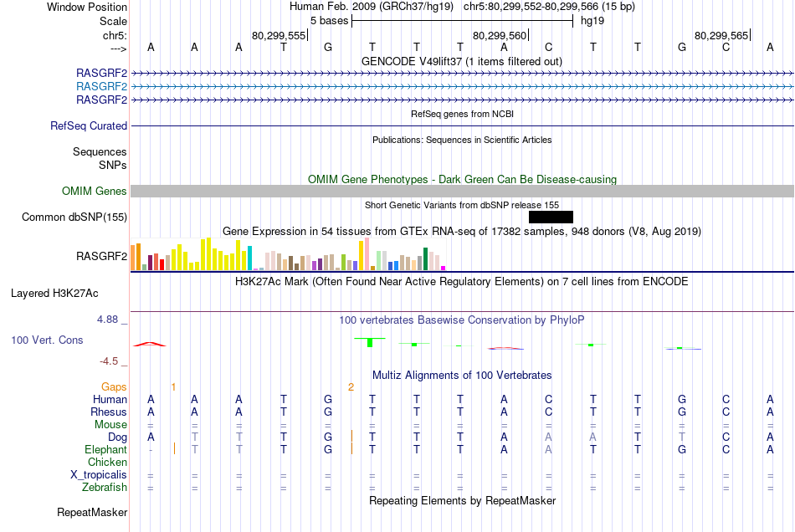795x532 pixels.
Task: Open the Multiz Alignments of 100 Vertebrates title
Action: click(x=462, y=376)
